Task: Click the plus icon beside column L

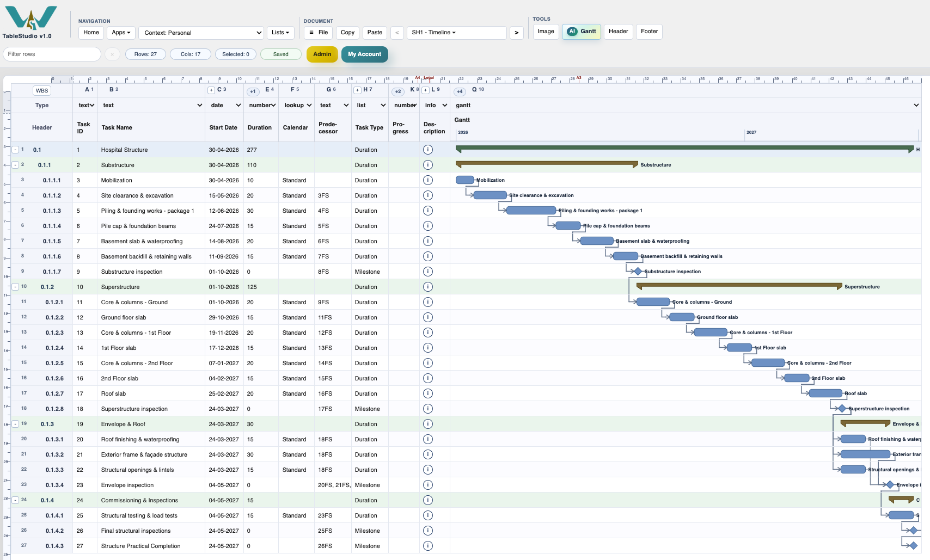Action: (426, 90)
